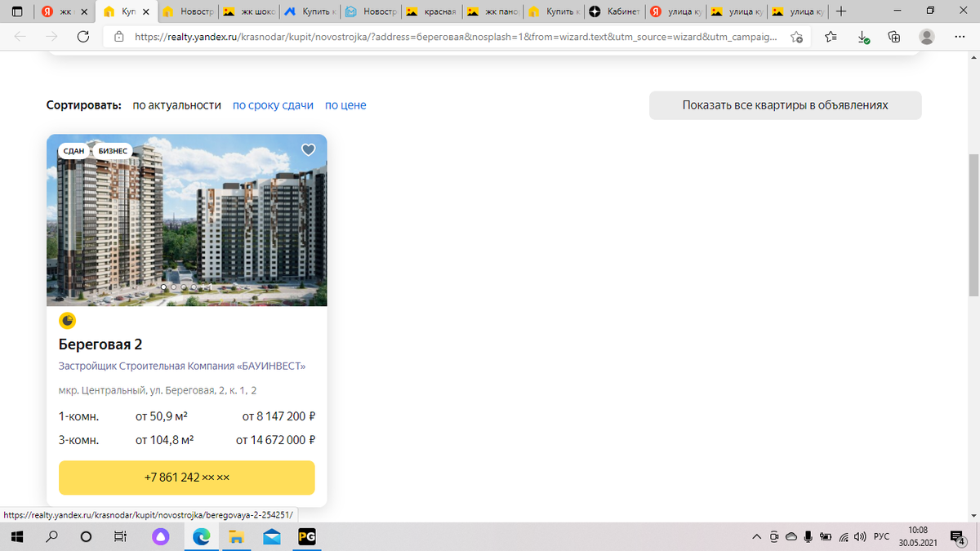Add Береговая 2 to favorites with heart icon
The width and height of the screenshot is (980, 551).
(308, 150)
